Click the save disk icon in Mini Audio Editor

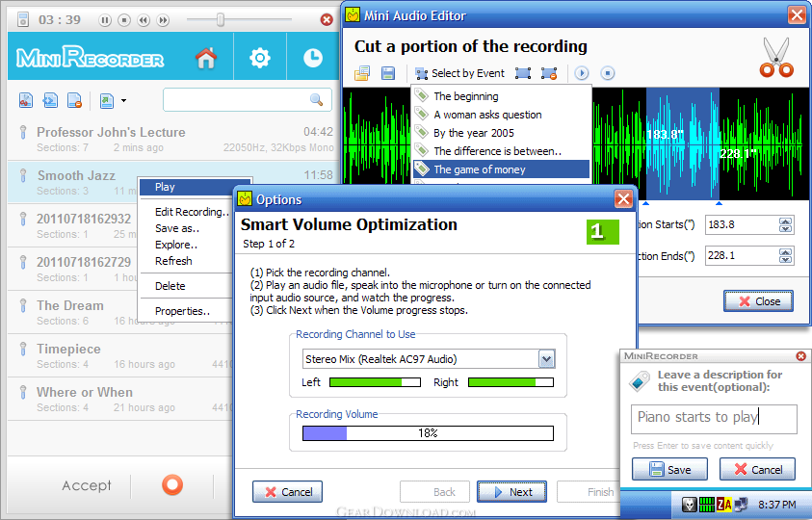pos(388,73)
